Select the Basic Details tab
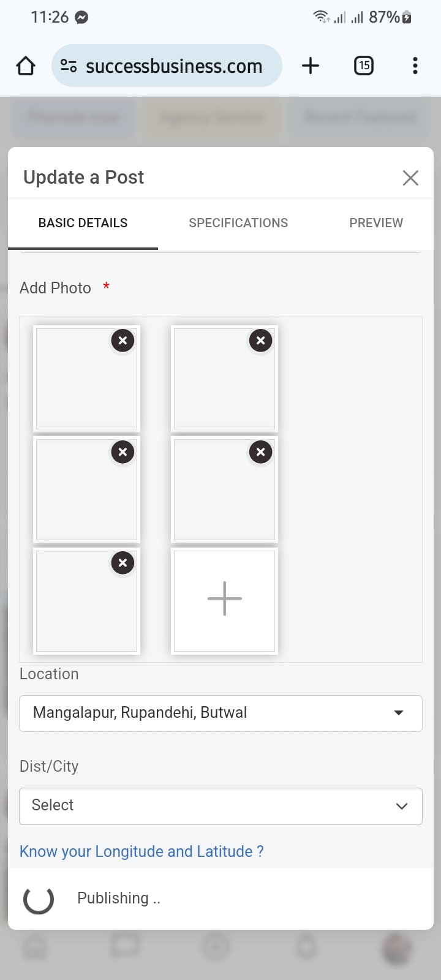This screenshot has width=441, height=980. click(x=83, y=223)
